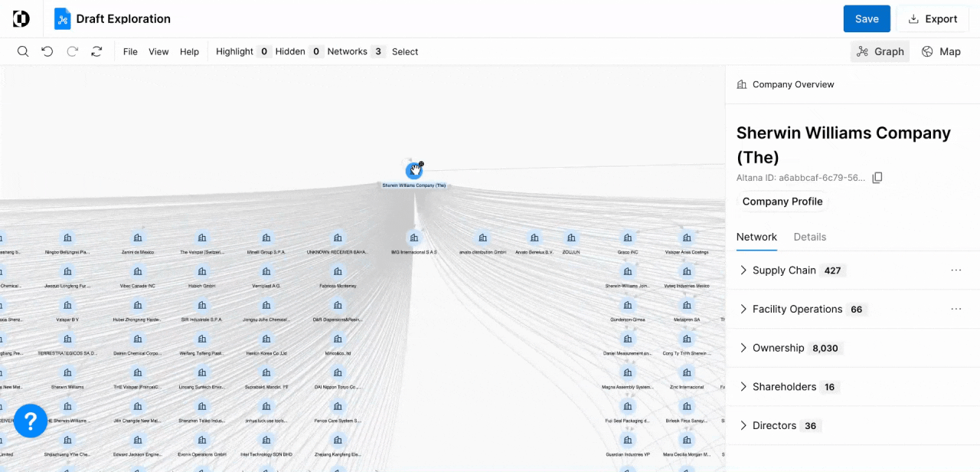Switch to Map view
The height and width of the screenshot is (472, 980).
pyautogui.click(x=941, y=51)
